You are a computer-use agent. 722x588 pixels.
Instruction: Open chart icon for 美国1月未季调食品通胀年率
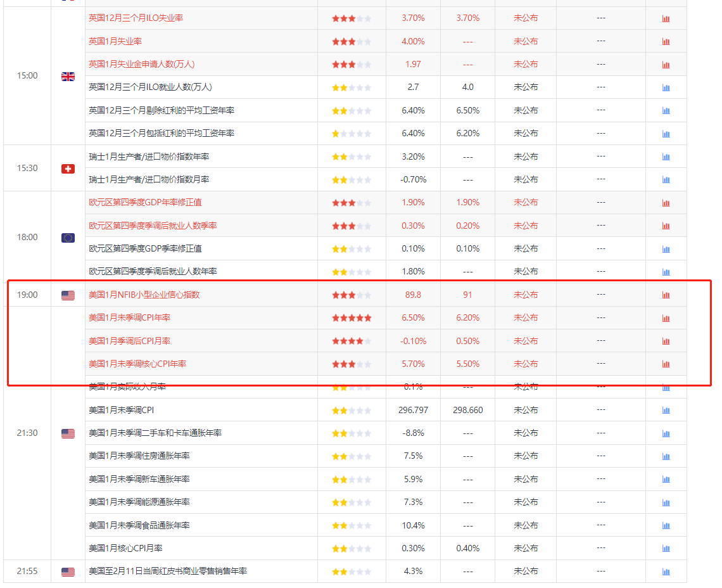(666, 525)
